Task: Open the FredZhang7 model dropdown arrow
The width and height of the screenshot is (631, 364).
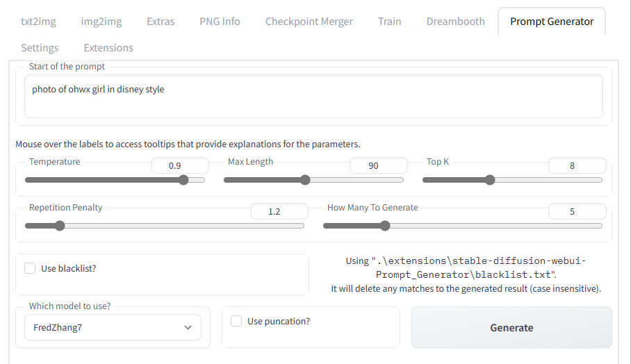Action: 188,327
